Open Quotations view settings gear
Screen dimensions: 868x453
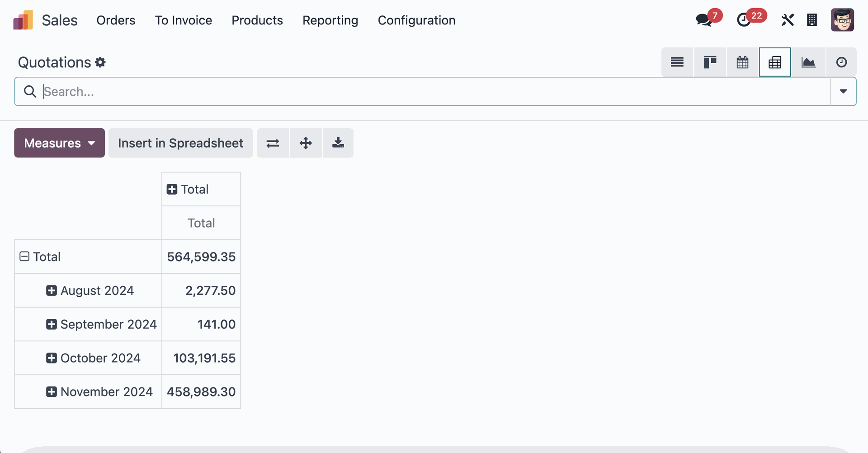click(100, 62)
